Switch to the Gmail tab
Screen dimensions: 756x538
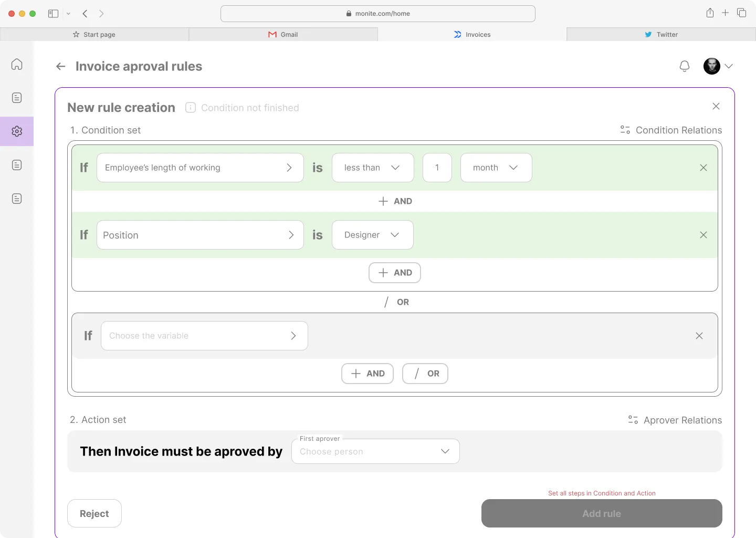(x=283, y=34)
